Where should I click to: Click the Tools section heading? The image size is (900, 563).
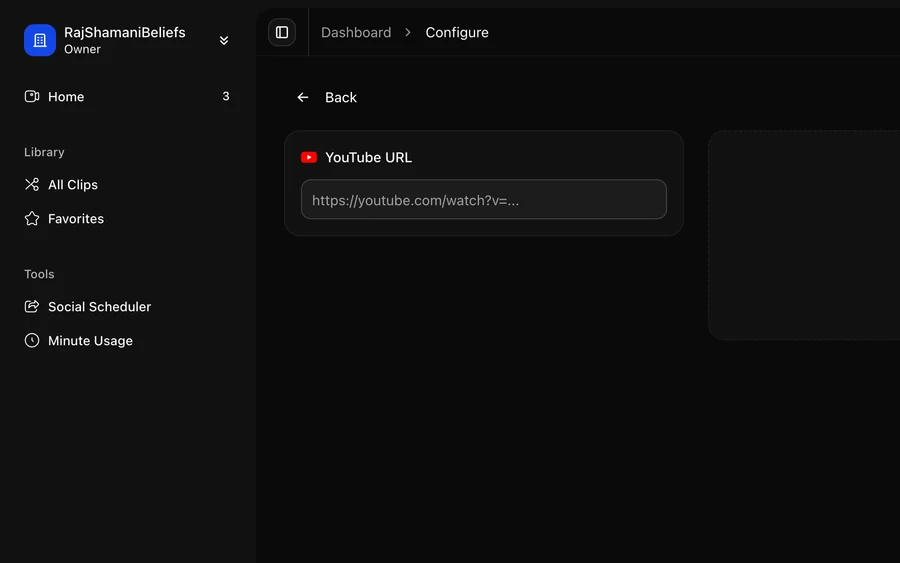pos(39,274)
